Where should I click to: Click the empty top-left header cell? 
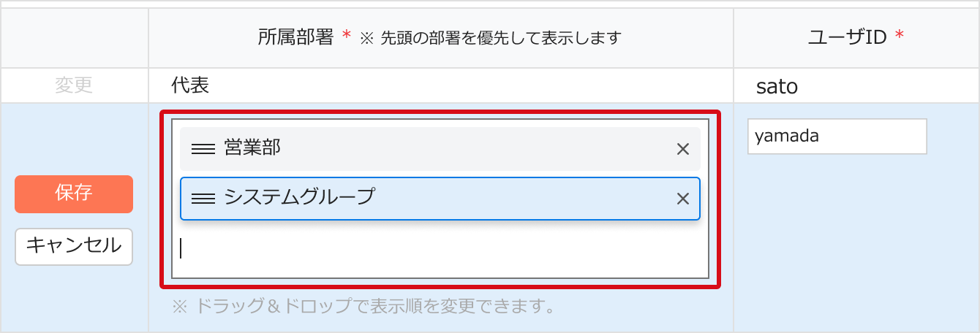pos(74,38)
